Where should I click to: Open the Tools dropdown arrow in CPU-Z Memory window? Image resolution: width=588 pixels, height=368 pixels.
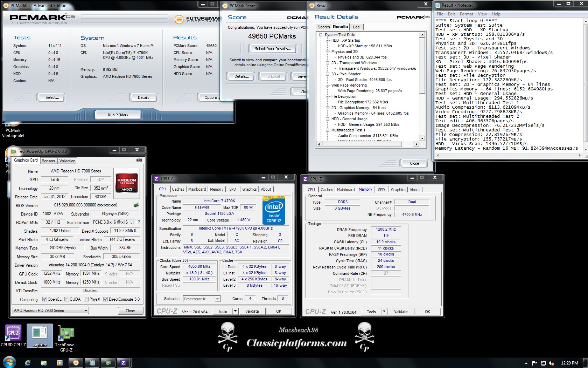coord(384,312)
